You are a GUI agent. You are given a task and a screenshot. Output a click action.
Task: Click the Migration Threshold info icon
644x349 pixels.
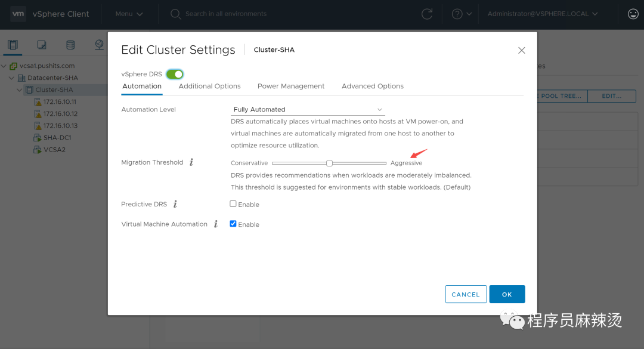191,162
